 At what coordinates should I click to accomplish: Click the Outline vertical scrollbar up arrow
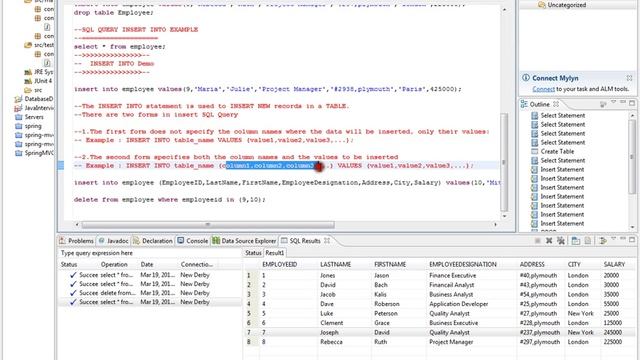(632, 116)
